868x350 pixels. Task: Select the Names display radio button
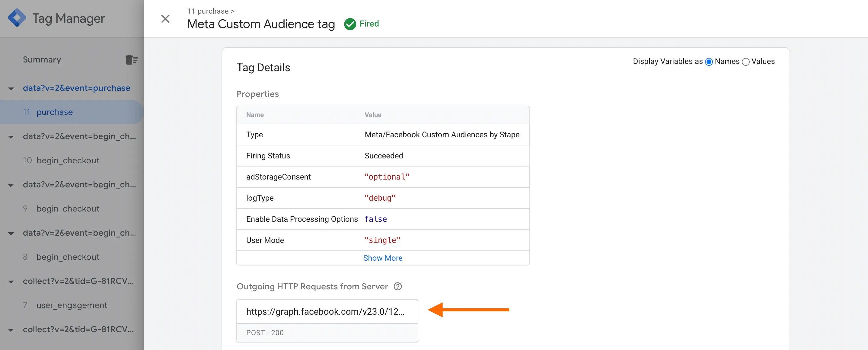(710, 62)
